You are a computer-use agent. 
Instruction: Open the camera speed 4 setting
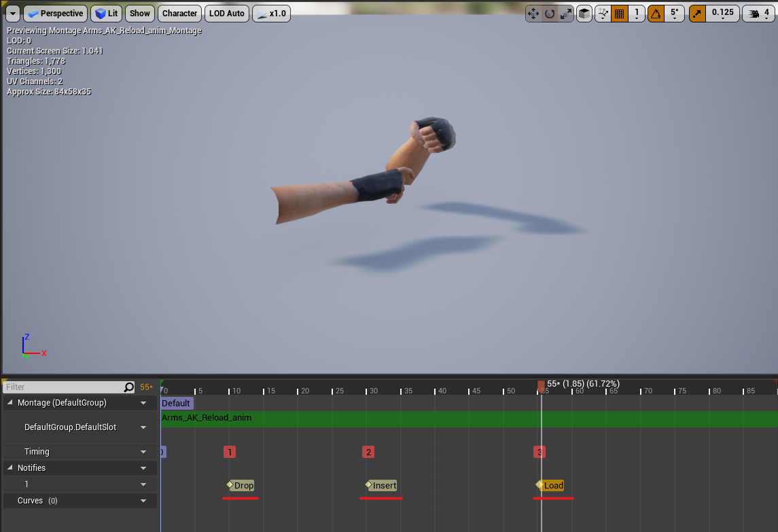pyautogui.click(x=759, y=14)
